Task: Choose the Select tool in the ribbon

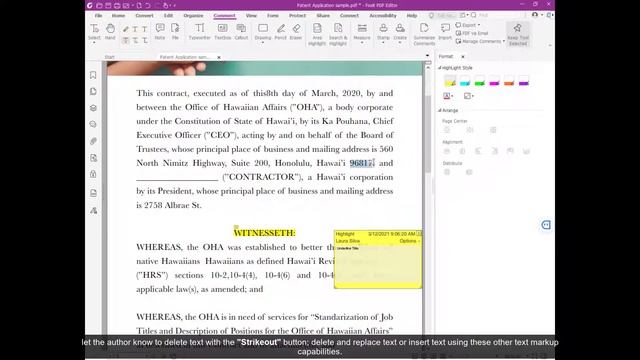Action: [94, 32]
